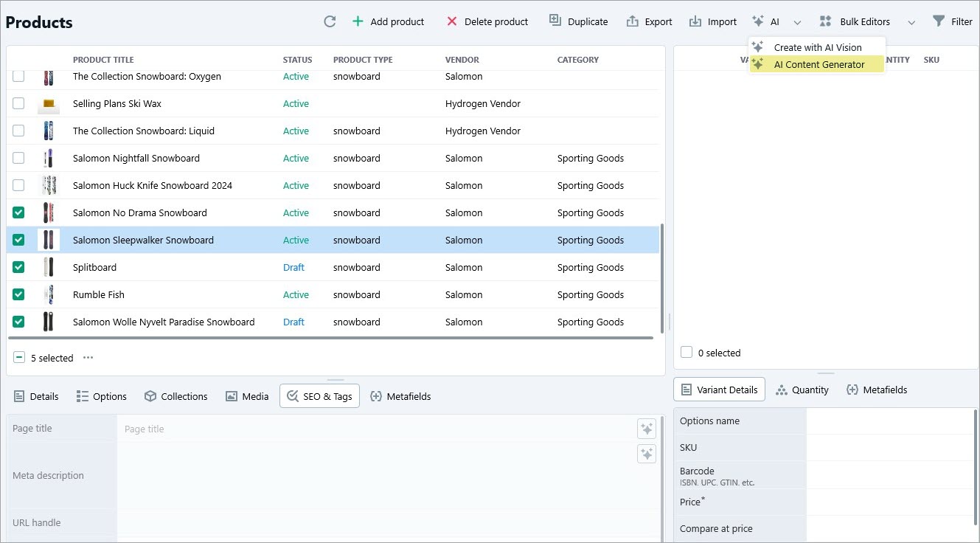Click the product list horizontal scrollbar
The image size is (980, 543).
tap(330, 338)
